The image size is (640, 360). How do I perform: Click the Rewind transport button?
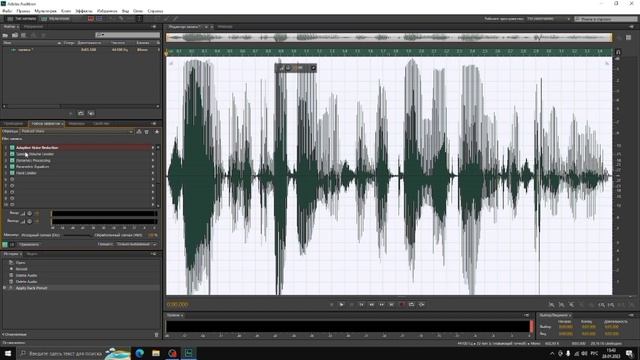click(x=371, y=304)
